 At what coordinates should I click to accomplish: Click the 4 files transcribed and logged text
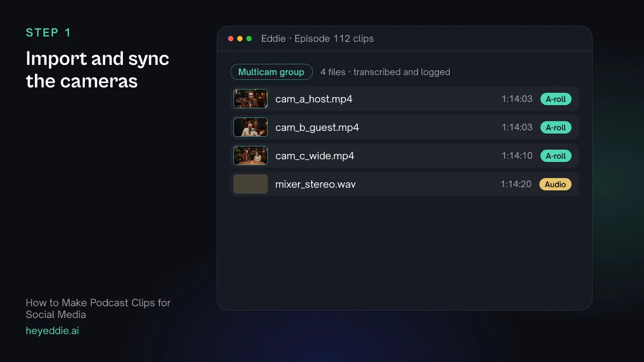385,72
